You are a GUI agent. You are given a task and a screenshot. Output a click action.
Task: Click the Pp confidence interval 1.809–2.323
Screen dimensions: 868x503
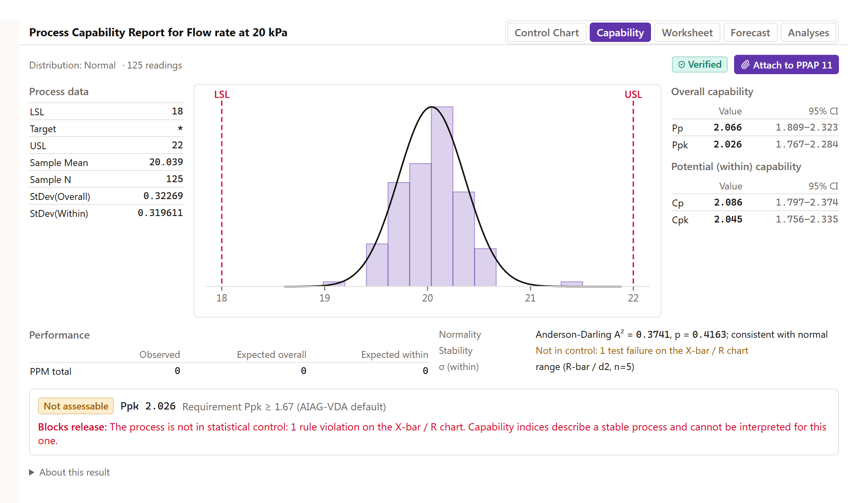tap(807, 127)
